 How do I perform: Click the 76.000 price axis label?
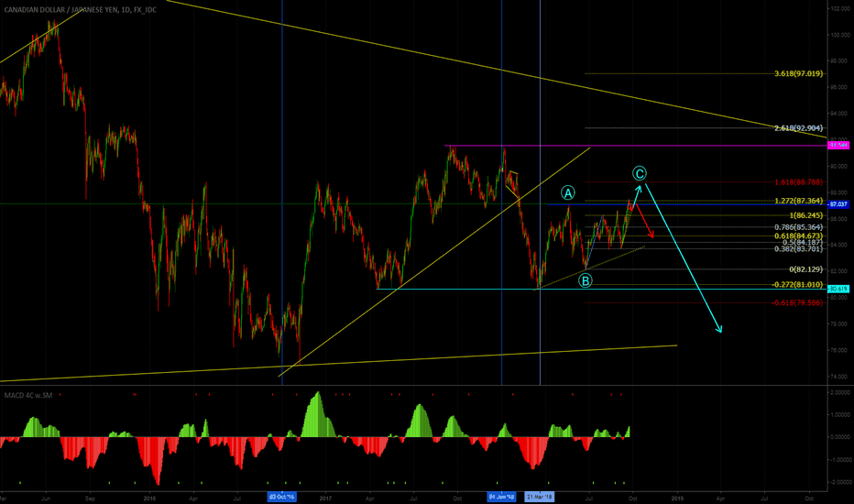(x=840, y=350)
